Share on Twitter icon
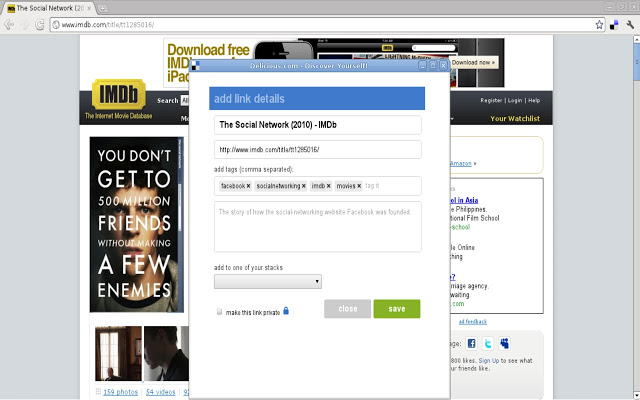 [488, 343]
